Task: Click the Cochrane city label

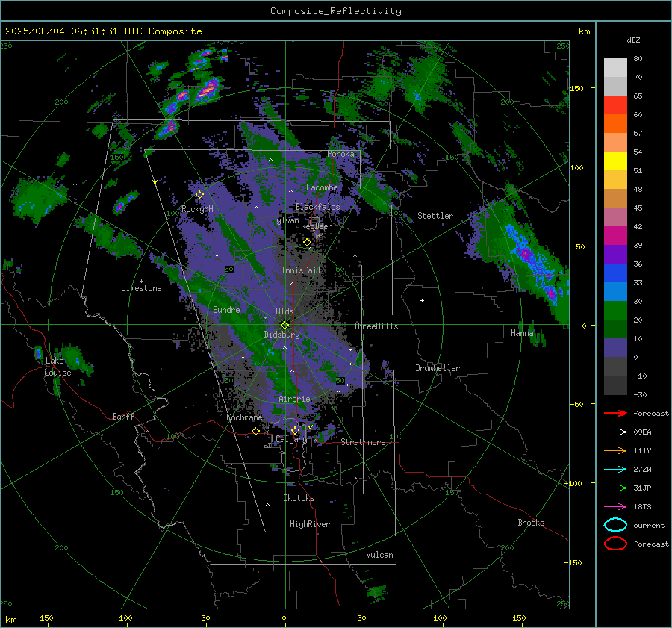Action: (244, 417)
